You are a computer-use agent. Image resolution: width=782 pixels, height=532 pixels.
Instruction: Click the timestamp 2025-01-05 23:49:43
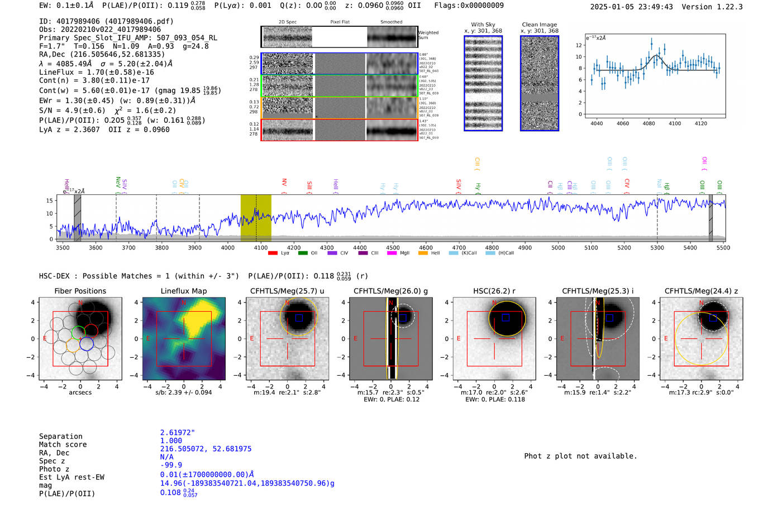tap(631, 7)
